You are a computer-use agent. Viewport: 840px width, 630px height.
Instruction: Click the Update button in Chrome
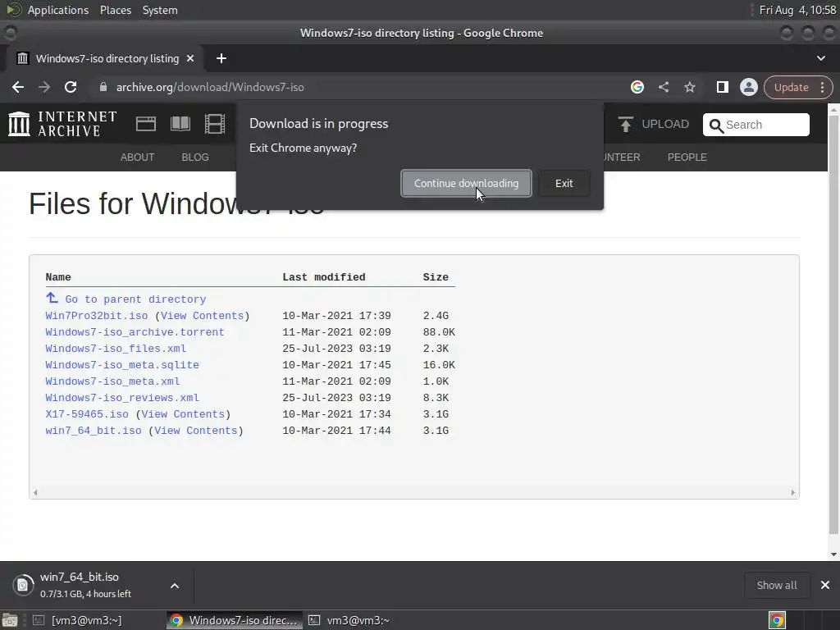(x=791, y=87)
